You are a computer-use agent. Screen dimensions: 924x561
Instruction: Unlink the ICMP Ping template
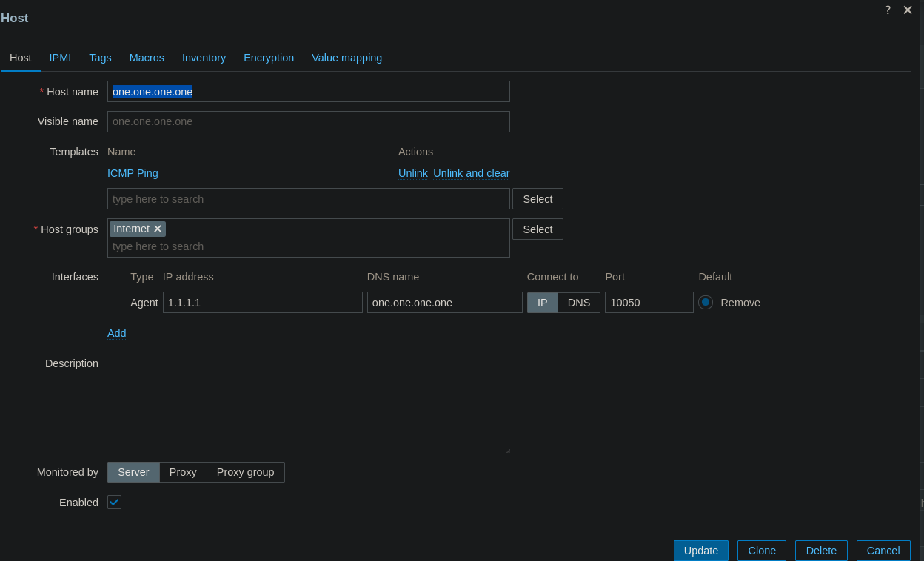point(413,173)
